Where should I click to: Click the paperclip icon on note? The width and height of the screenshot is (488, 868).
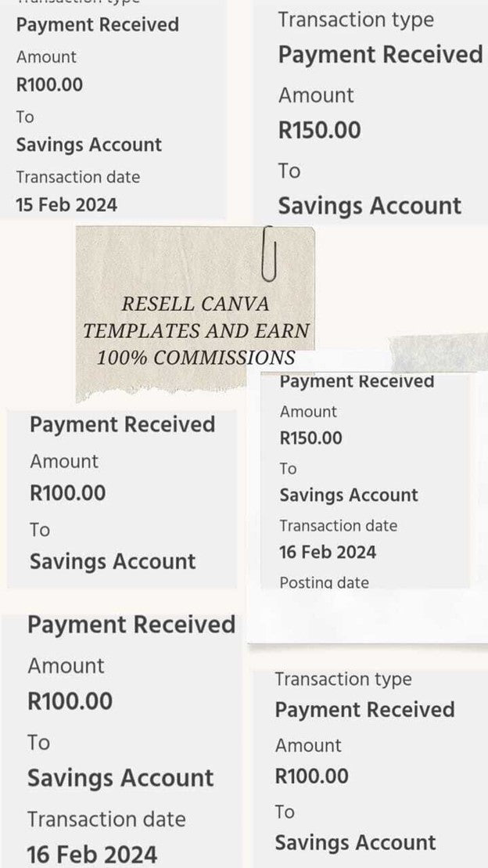[x=269, y=254]
